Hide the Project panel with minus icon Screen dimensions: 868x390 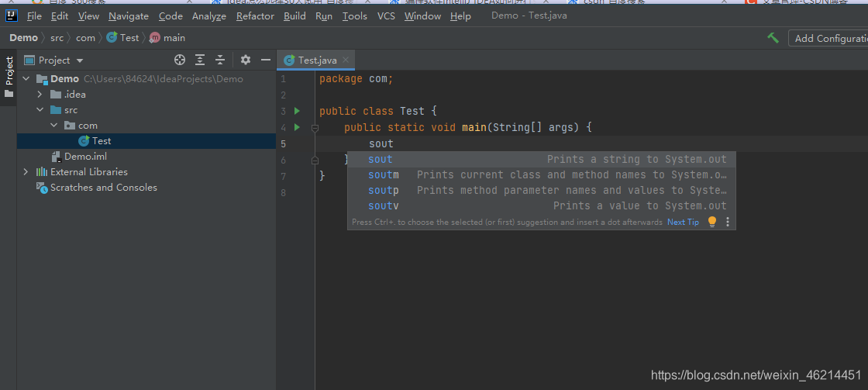pos(266,60)
